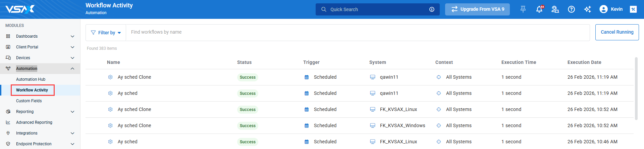The height and width of the screenshot is (149, 644).
Task: Open the Kevin user profile menu
Action: point(611,9)
